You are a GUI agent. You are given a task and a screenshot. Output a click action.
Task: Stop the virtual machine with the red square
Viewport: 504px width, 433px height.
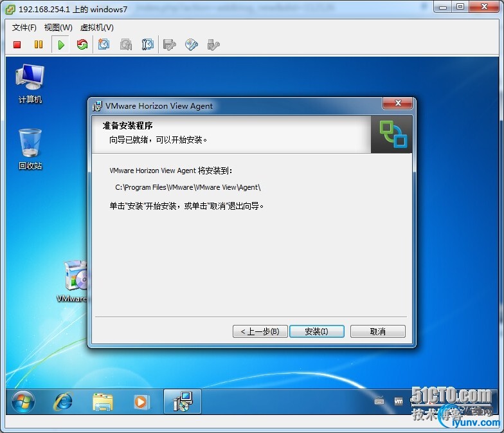pos(17,45)
